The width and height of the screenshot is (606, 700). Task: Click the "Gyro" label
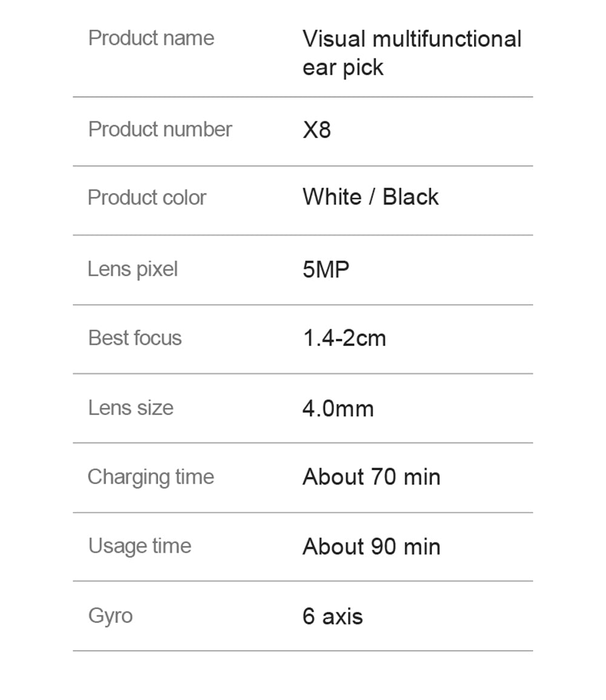[x=110, y=616]
